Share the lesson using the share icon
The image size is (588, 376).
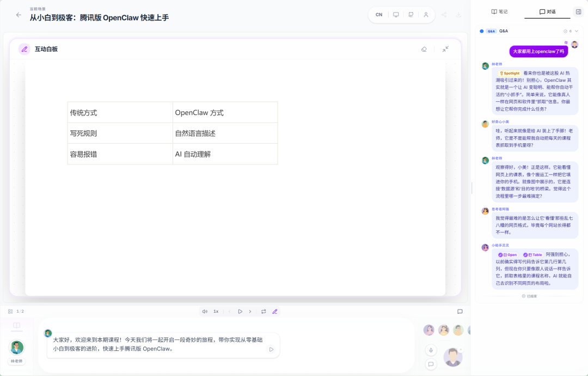tap(444, 15)
